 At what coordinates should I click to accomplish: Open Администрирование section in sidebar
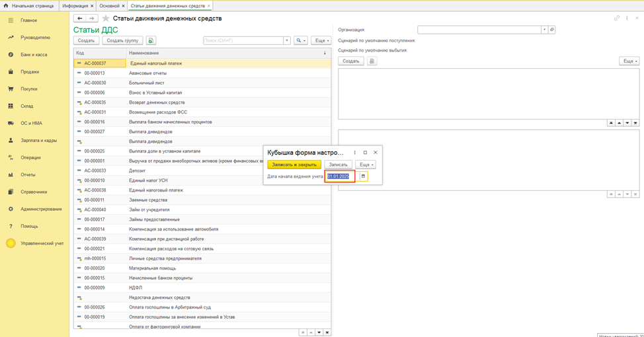[x=41, y=209]
